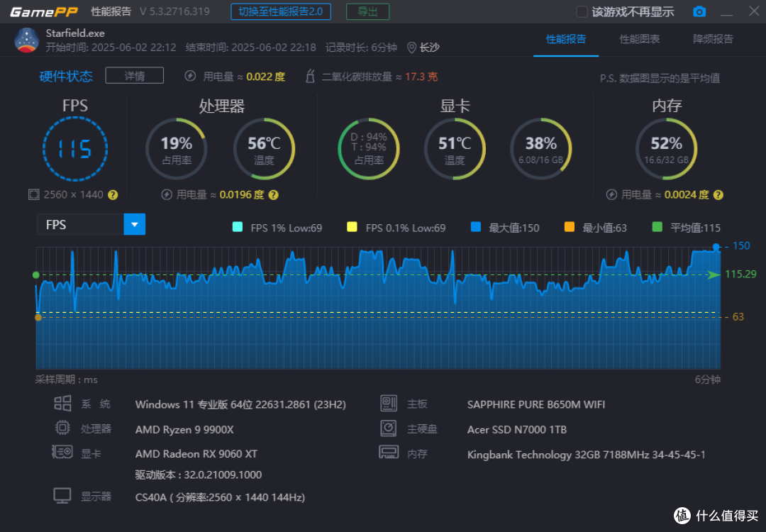Switch to 降频报告 tab
Screen dimensions: 766x532
click(714, 39)
